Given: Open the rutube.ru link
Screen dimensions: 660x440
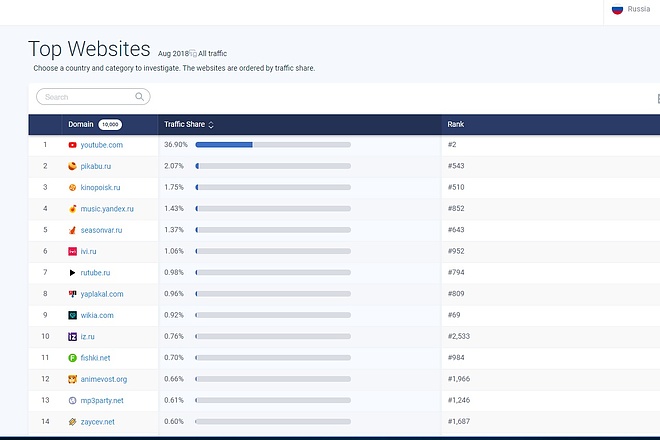Looking at the screenshot, I should point(96,273).
